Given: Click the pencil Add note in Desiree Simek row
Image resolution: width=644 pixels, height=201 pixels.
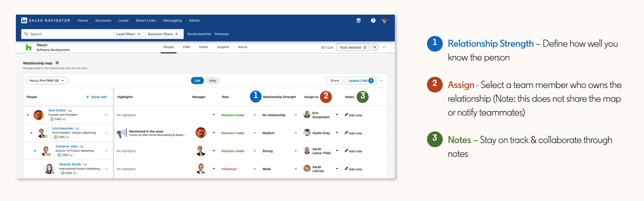Looking at the screenshot, I should 353,169.
